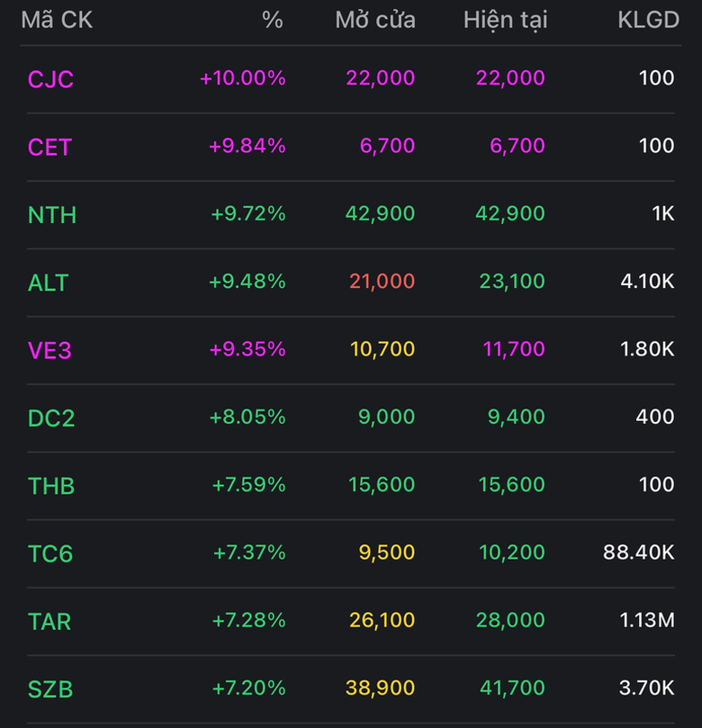Viewport: 702px width, 728px height.
Task: Open the CJC stock ticker
Action: [50, 79]
